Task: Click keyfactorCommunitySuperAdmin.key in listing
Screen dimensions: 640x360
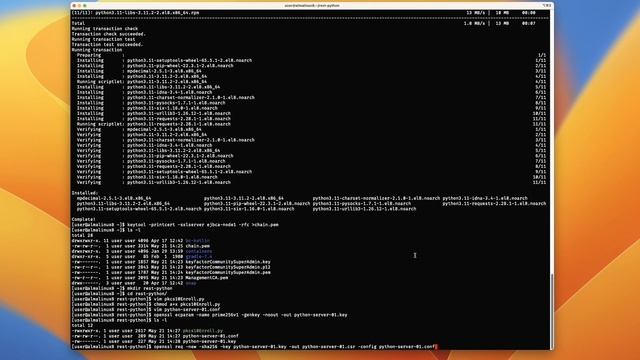Action: (228, 262)
